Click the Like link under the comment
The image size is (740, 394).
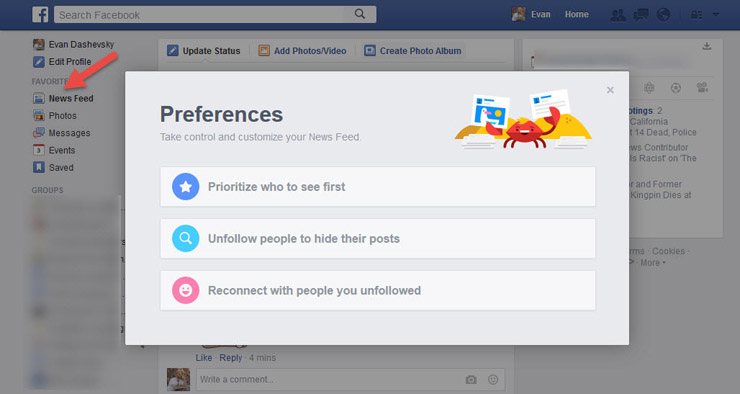tap(204, 358)
